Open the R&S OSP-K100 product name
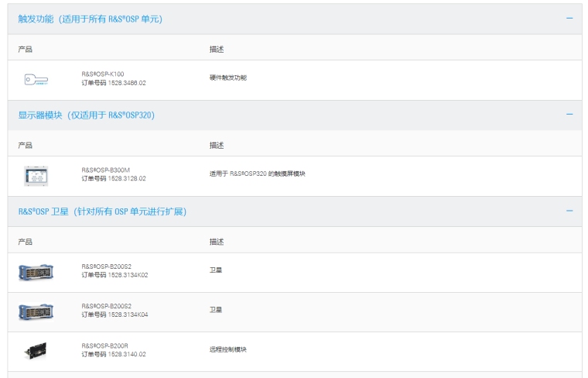Viewport: 588px width, 378px height. tap(103, 74)
